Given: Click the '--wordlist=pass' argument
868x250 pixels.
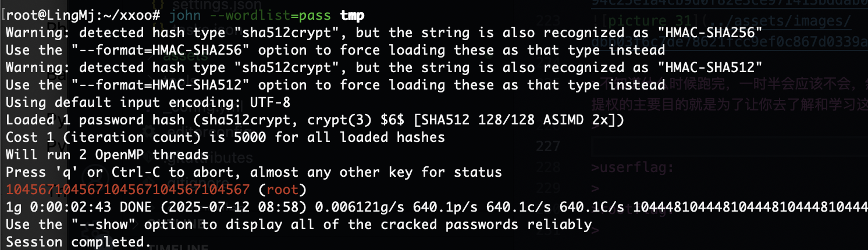Looking at the screenshot, I should 271,15.
